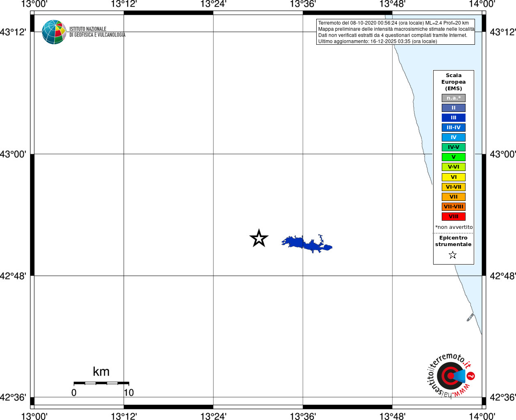The width and height of the screenshot is (516, 420).
Task: Click the km scale bar
Action: coord(101,383)
